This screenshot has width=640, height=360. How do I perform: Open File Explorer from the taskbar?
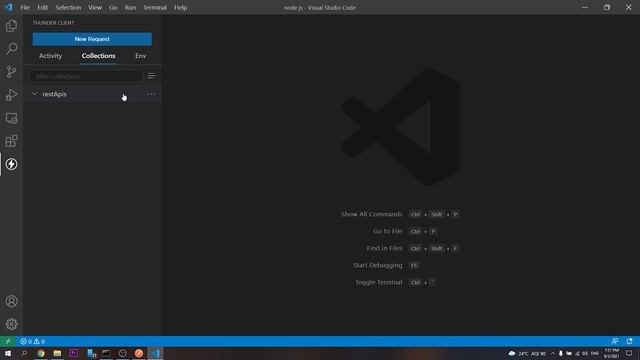[x=57, y=353]
